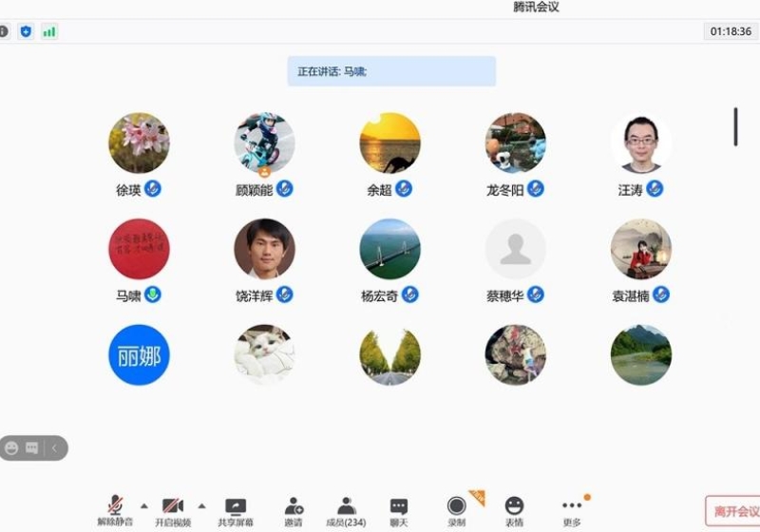
Task: Click the 丽娜 blue avatar
Action: (139, 355)
